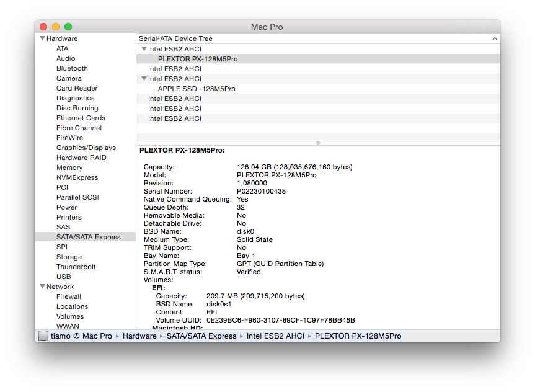This screenshot has height=392, width=535.
Task: Select Locations under Network
Action: (x=72, y=306)
